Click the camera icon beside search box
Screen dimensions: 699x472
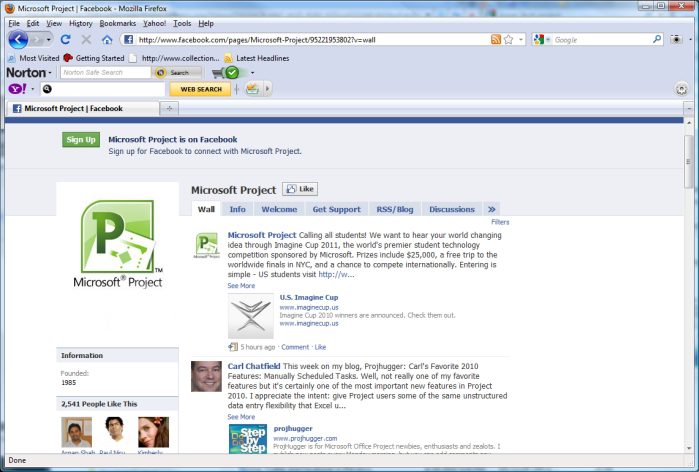(x=676, y=39)
